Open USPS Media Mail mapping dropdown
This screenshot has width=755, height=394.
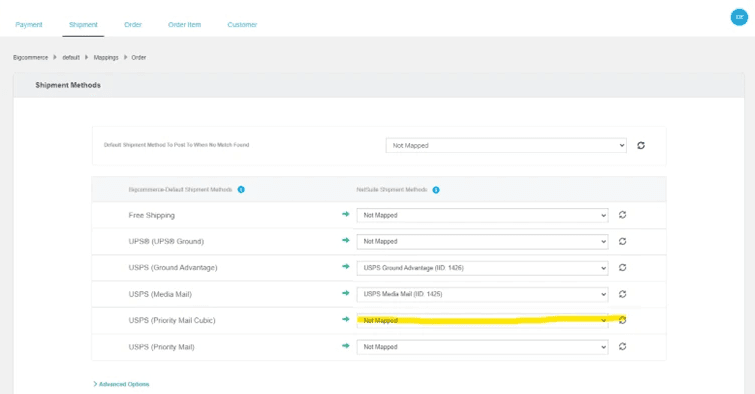482,294
